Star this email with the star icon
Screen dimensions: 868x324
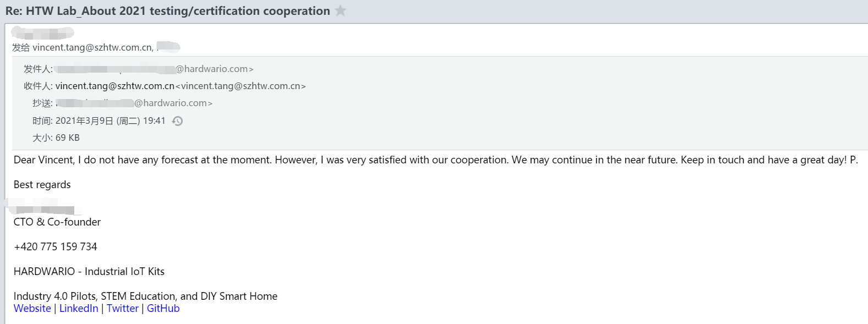point(340,11)
